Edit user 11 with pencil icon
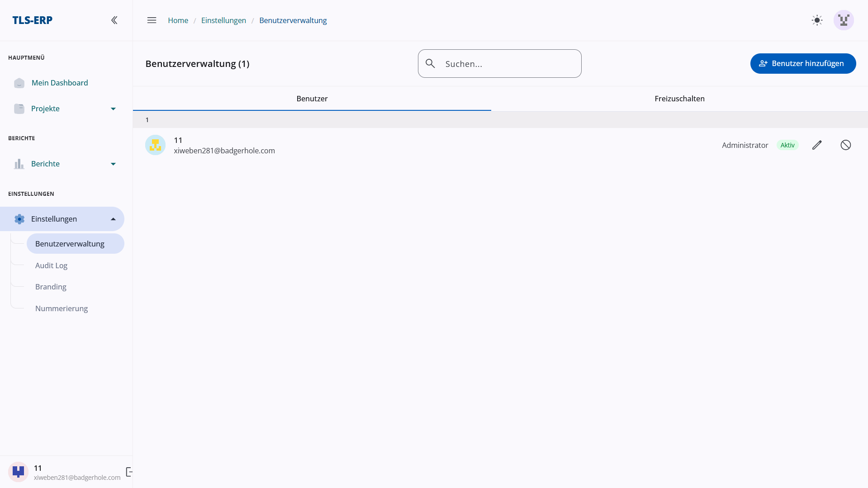 pyautogui.click(x=817, y=145)
